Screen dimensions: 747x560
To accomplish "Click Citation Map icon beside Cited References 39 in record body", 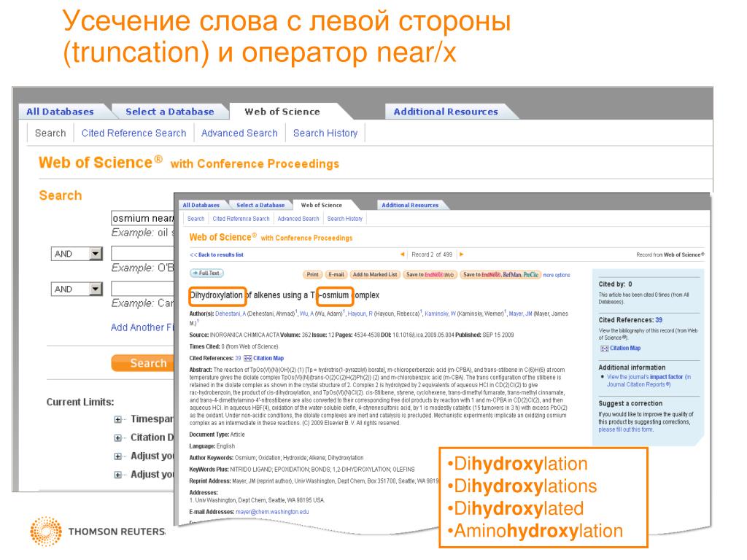I will tap(248, 358).
